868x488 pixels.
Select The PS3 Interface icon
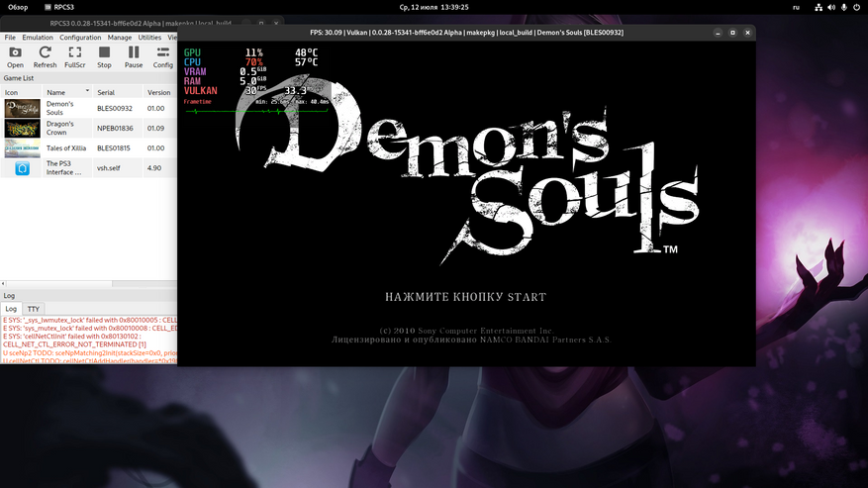click(22, 168)
